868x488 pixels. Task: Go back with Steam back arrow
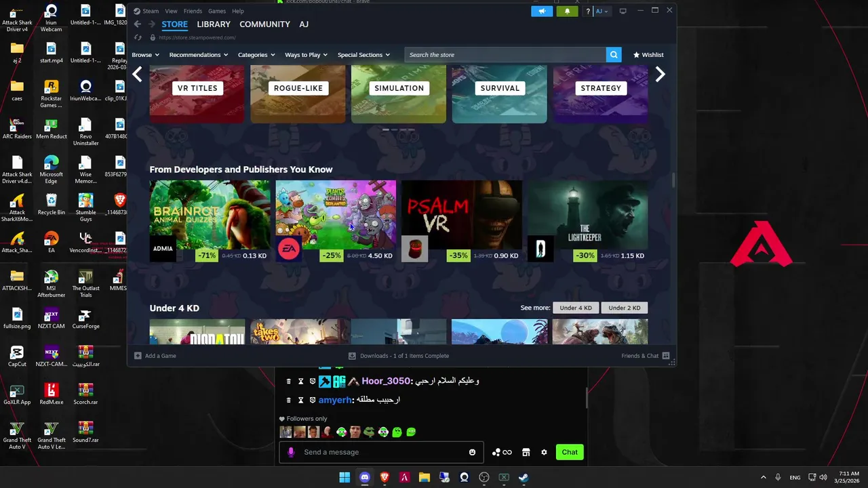(137, 24)
